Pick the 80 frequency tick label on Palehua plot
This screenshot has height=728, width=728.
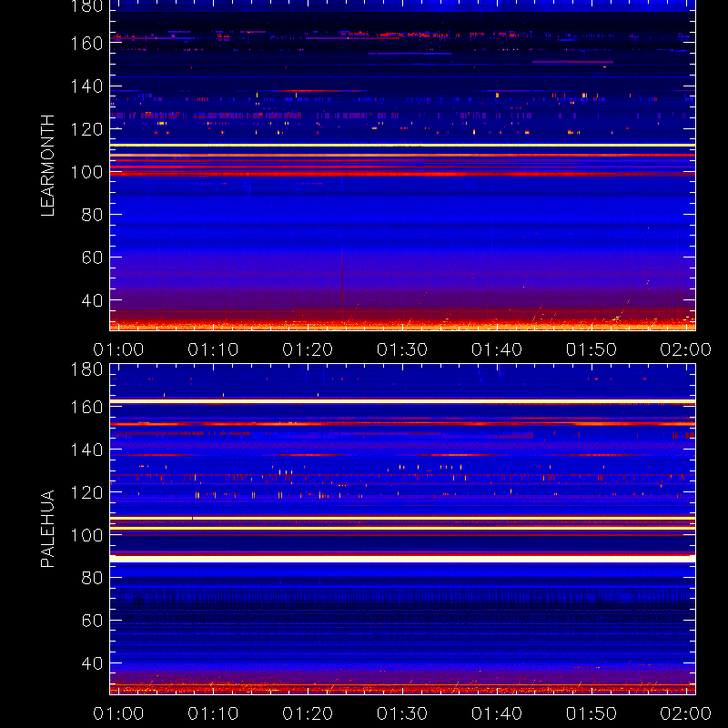[93, 578]
